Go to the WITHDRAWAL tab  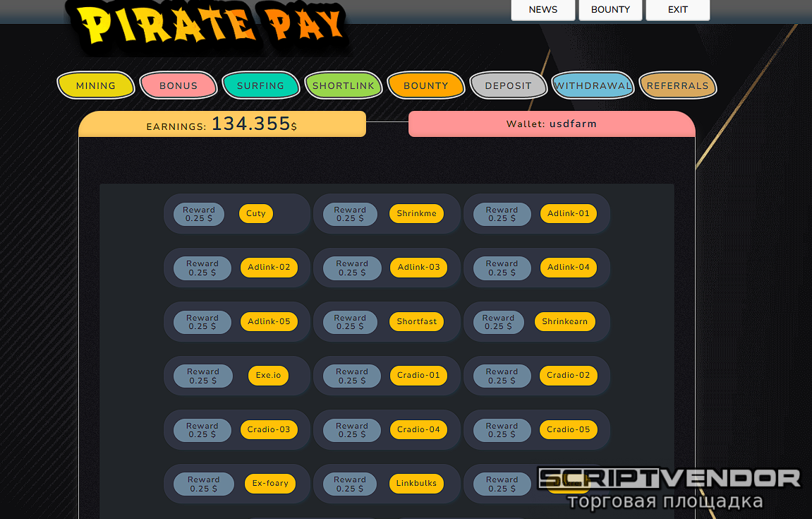[593, 85]
